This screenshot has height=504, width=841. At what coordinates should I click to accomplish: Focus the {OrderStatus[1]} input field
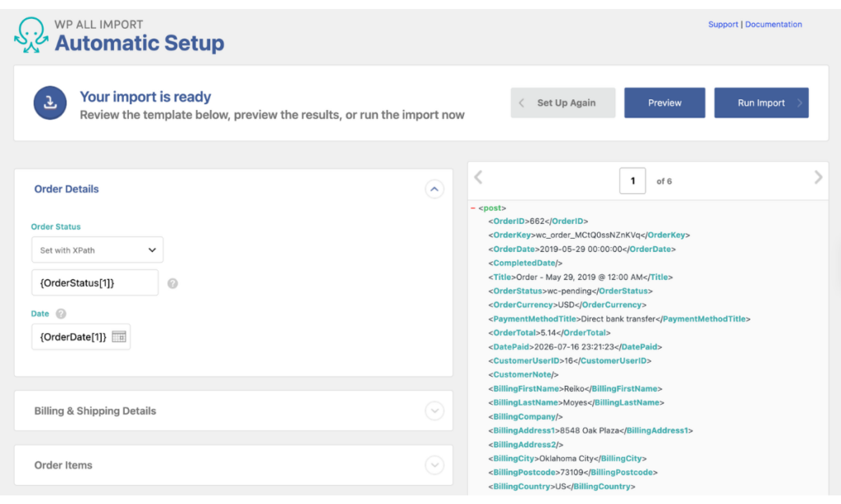point(95,282)
